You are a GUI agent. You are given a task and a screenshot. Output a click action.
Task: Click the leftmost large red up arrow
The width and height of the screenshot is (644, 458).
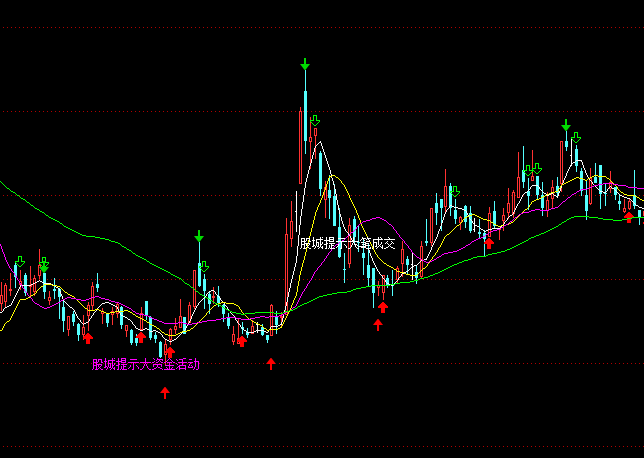[x=88, y=338]
